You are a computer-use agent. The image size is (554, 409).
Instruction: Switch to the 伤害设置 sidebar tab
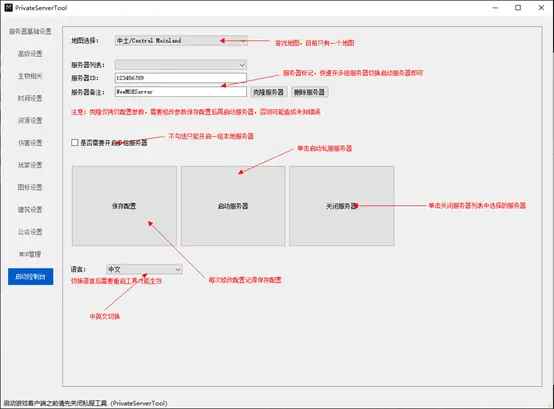30,143
